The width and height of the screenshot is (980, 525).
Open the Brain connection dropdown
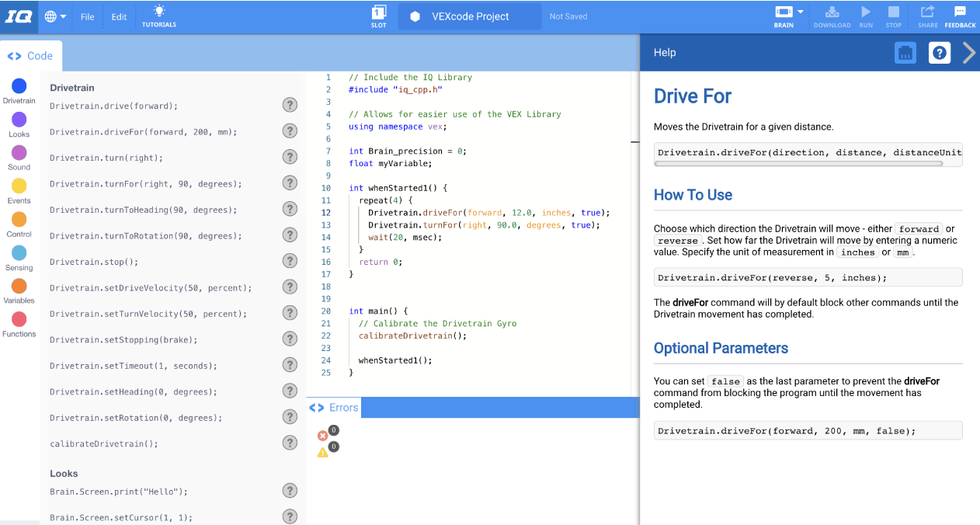point(788,16)
